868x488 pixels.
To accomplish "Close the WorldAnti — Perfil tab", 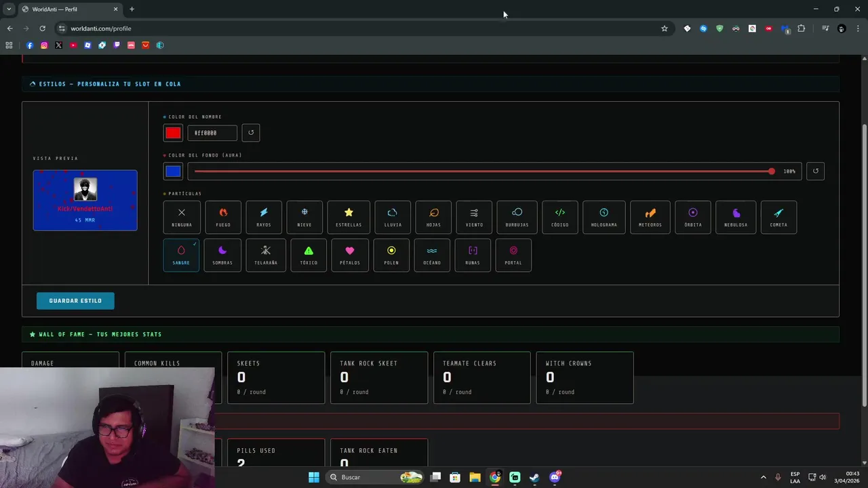I will [x=115, y=9].
